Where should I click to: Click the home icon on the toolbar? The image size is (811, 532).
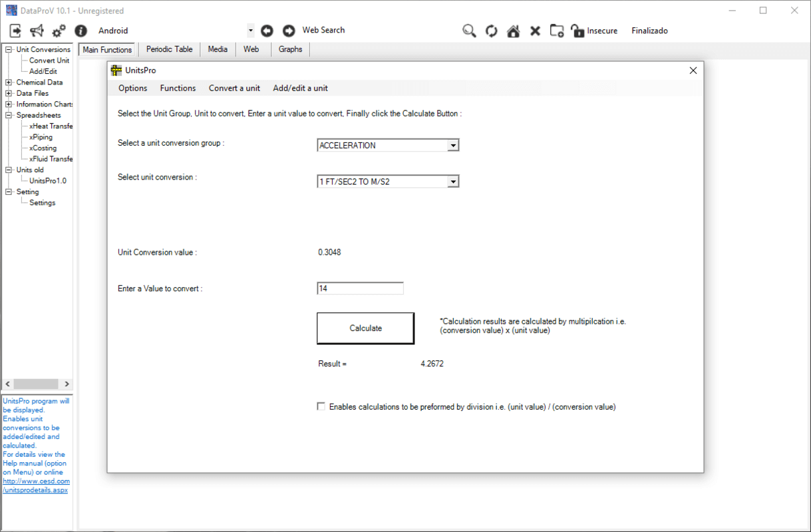click(513, 31)
